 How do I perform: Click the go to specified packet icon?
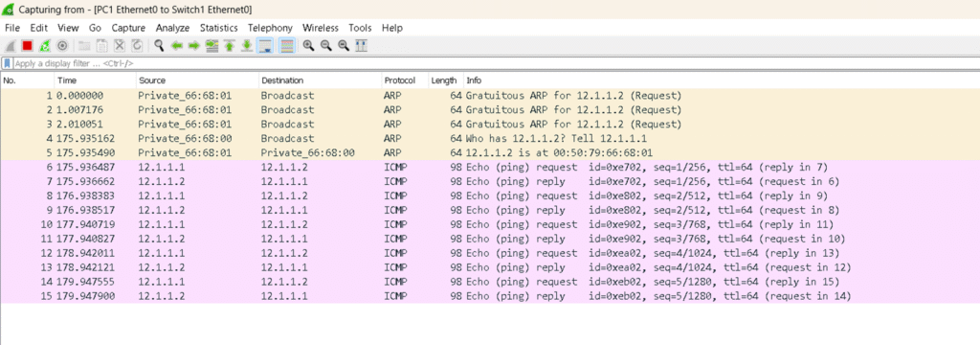(212, 45)
